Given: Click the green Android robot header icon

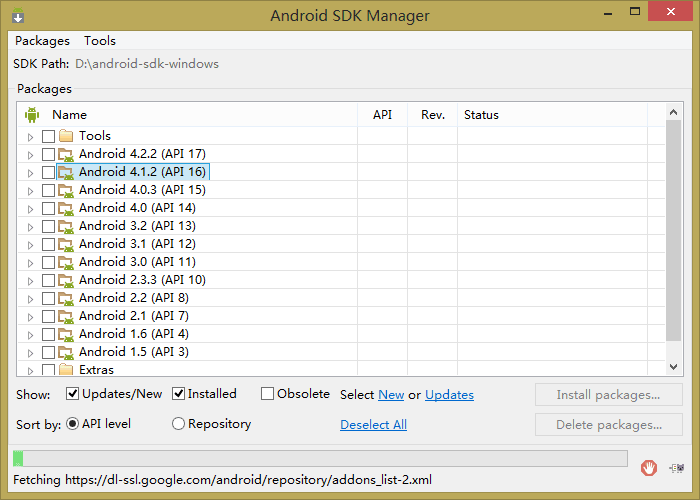Looking at the screenshot, I should point(32,115).
